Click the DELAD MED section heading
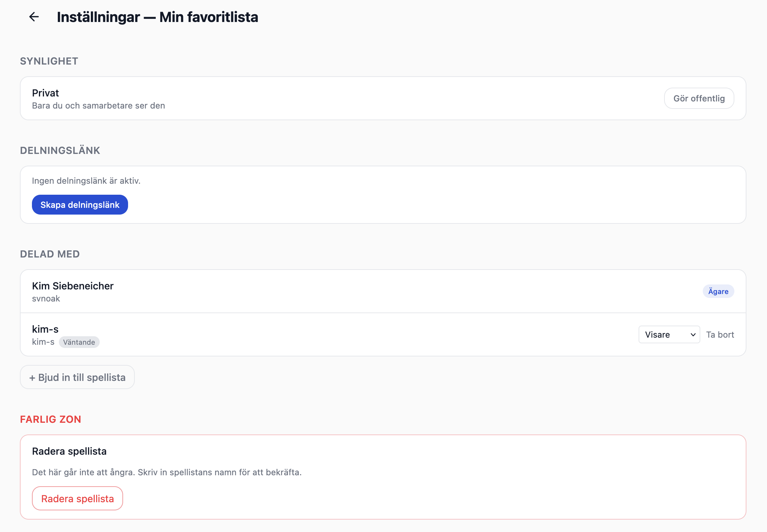Screen dimensions: 767x532 point(50,254)
